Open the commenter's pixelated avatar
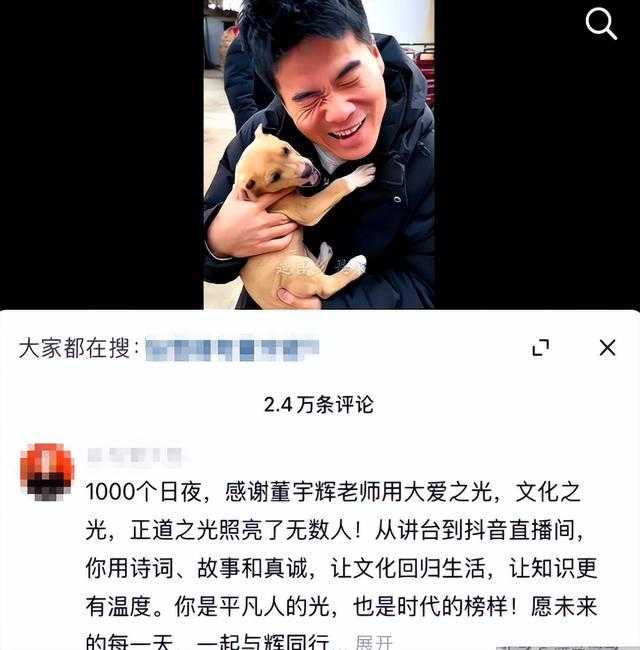The width and height of the screenshot is (640, 650). [x=47, y=472]
